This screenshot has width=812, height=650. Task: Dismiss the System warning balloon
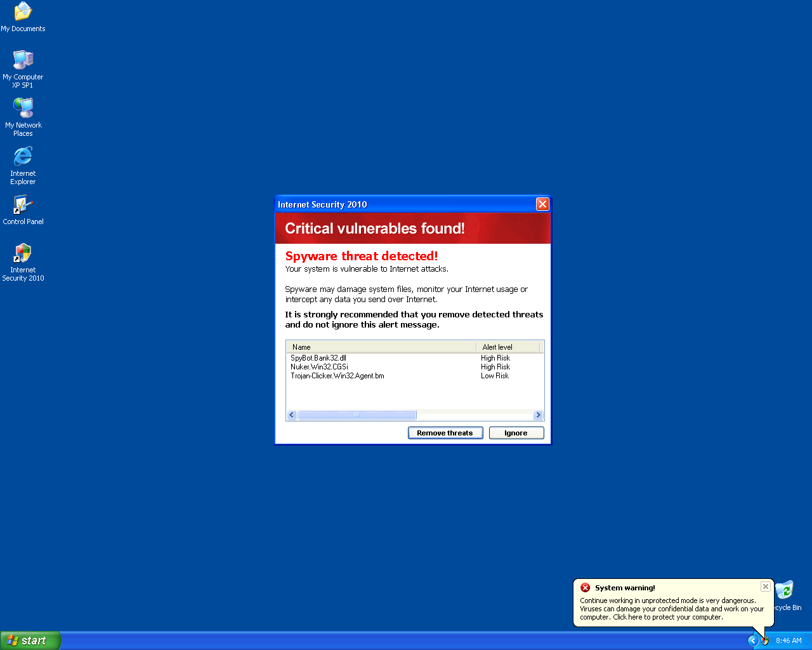click(x=766, y=587)
